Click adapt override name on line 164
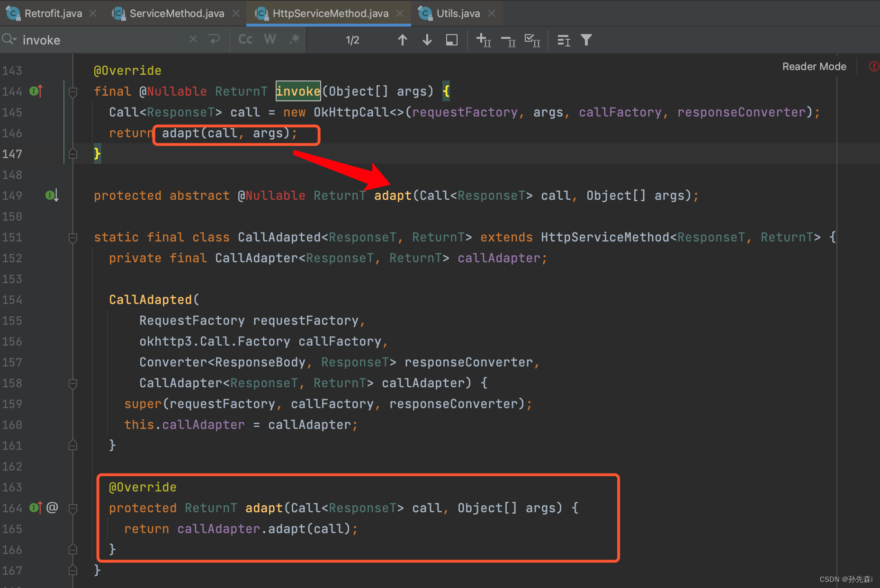880x588 pixels. [264, 508]
